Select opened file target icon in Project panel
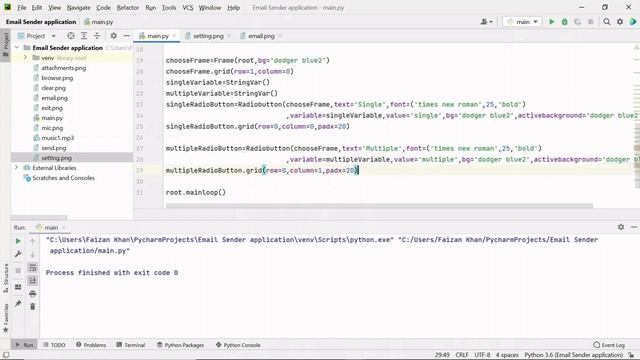 (71, 36)
